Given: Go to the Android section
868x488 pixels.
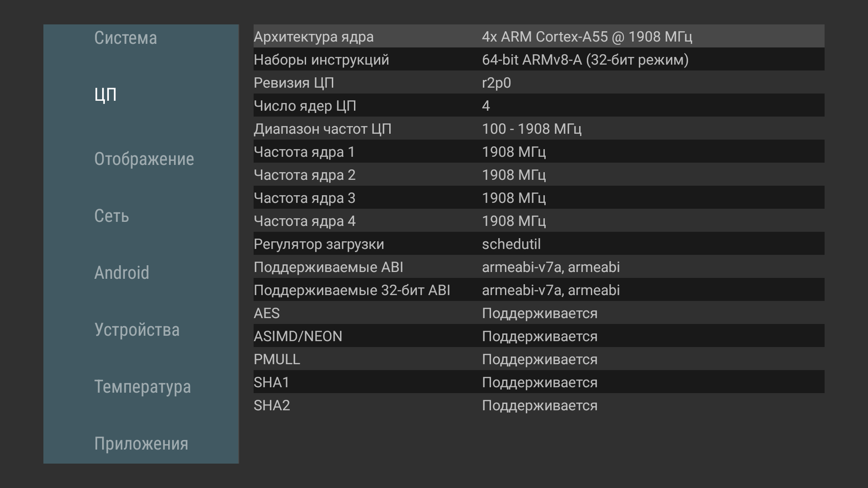Looking at the screenshot, I should tap(122, 273).
